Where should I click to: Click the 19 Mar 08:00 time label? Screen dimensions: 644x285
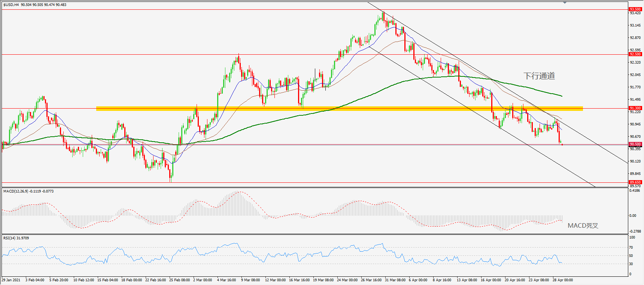click(323, 280)
